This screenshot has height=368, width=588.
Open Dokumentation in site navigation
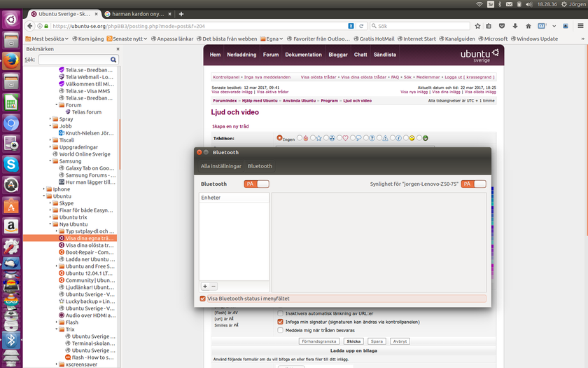click(303, 55)
